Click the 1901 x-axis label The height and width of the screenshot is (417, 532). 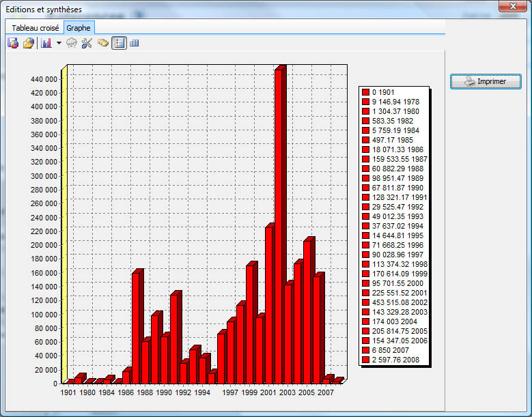coord(68,392)
